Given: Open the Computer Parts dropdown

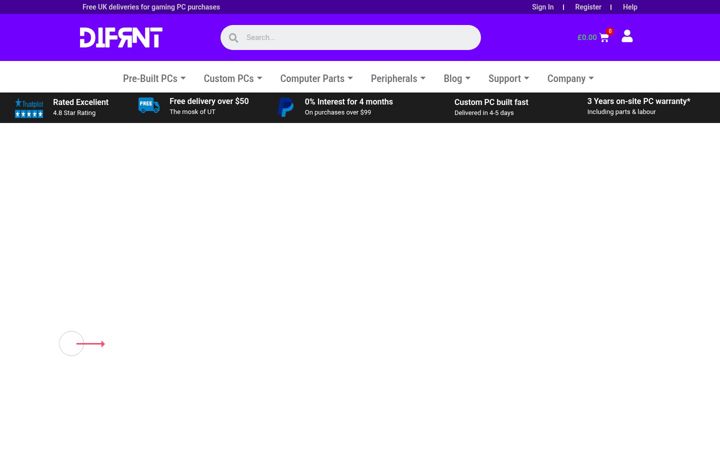Looking at the screenshot, I should pos(316,79).
